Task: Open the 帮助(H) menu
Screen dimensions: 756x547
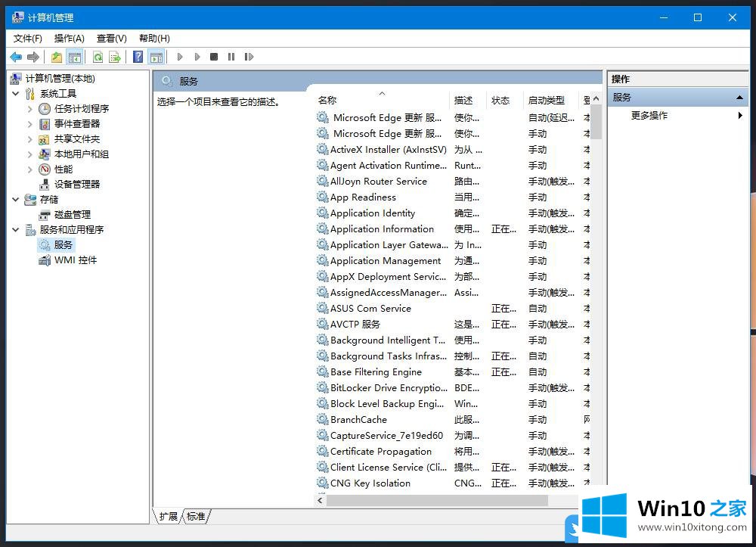Action: [x=154, y=38]
